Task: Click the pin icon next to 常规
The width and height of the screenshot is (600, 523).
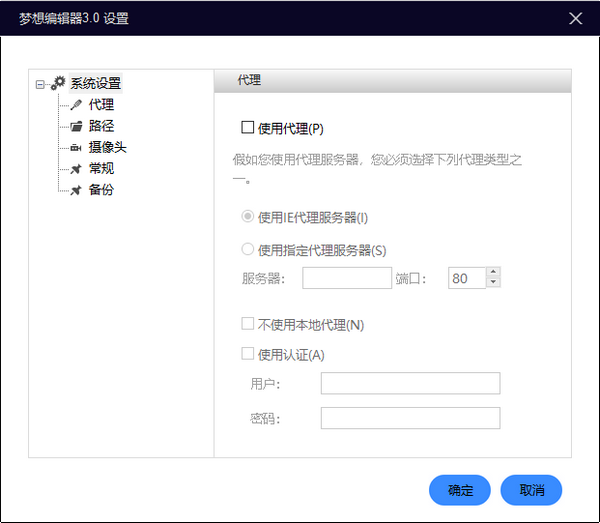Action: 76,169
